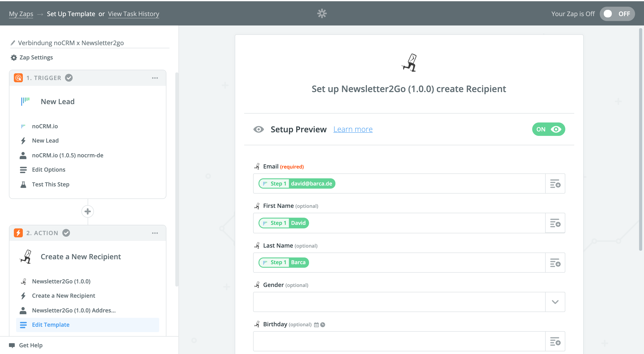
Task: Select Edit Template in action step
Action: click(x=51, y=324)
